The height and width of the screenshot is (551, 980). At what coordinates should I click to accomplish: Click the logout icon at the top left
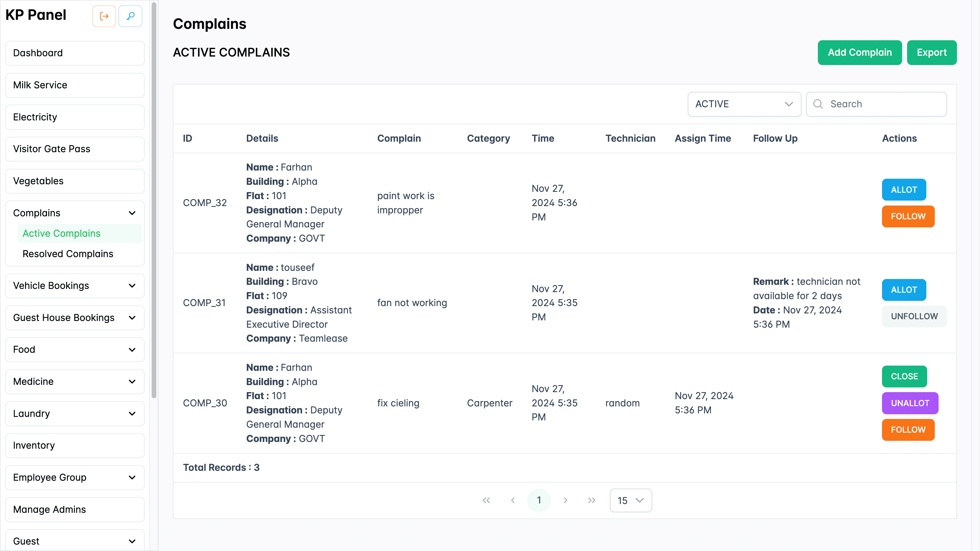click(104, 16)
